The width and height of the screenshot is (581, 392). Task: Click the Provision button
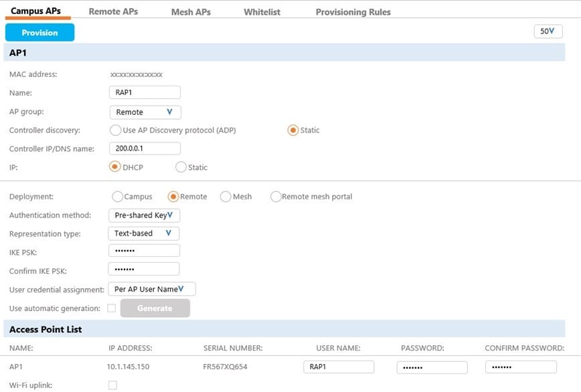point(39,32)
